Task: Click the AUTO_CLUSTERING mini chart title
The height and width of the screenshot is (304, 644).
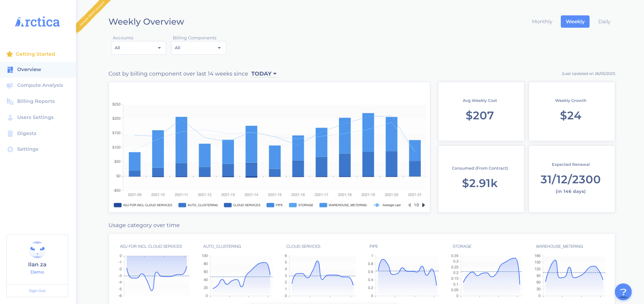Action: 222,247
